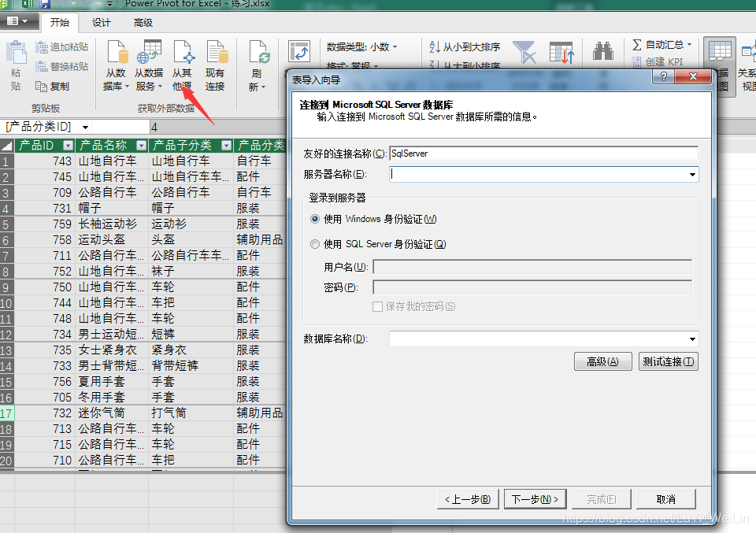This screenshot has height=533, width=756.
Task: Select the cell 背带短裤 in row 14
Action: (191, 366)
